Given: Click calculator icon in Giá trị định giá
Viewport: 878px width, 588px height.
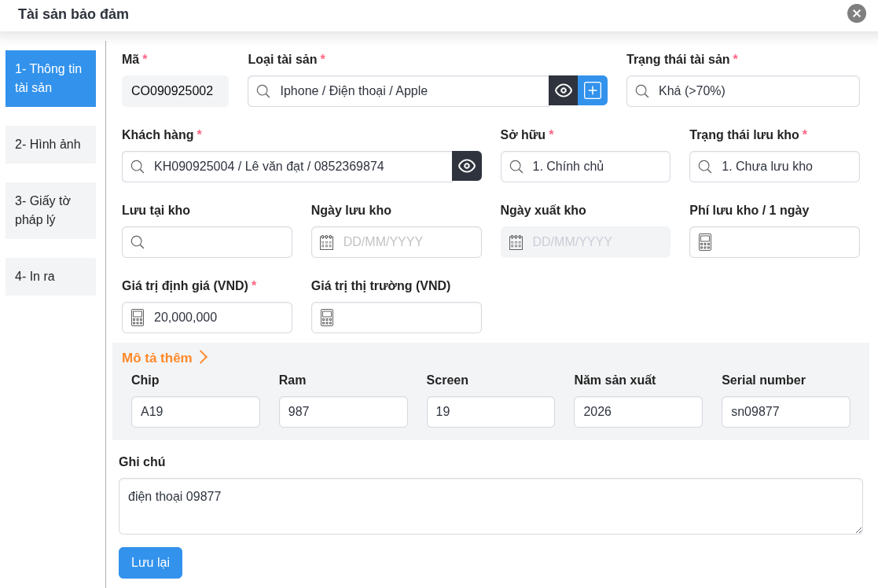Looking at the screenshot, I should tap(138, 318).
